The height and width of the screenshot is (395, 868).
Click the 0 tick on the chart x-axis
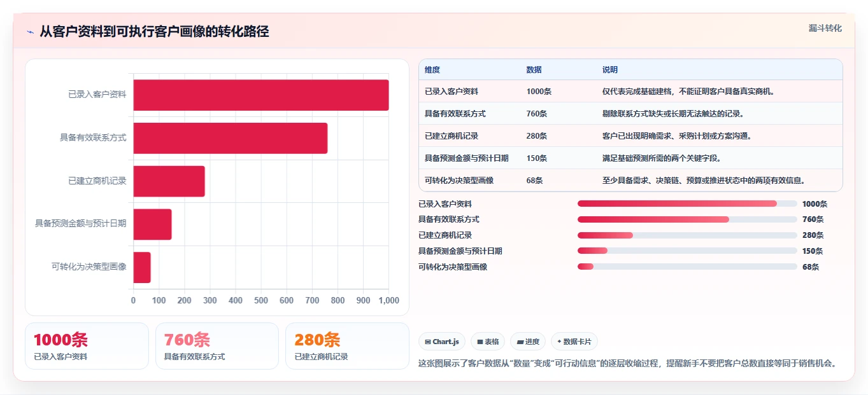tap(133, 300)
